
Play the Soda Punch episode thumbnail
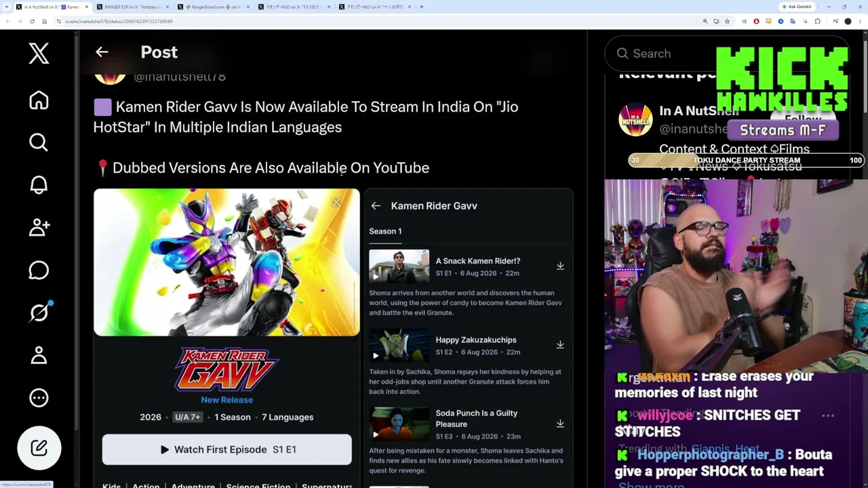(x=399, y=424)
